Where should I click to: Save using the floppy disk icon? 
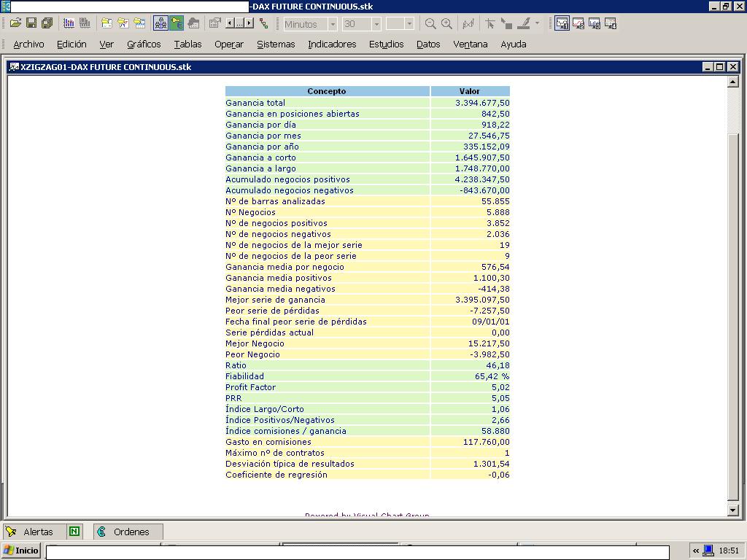pyautogui.click(x=31, y=23)
